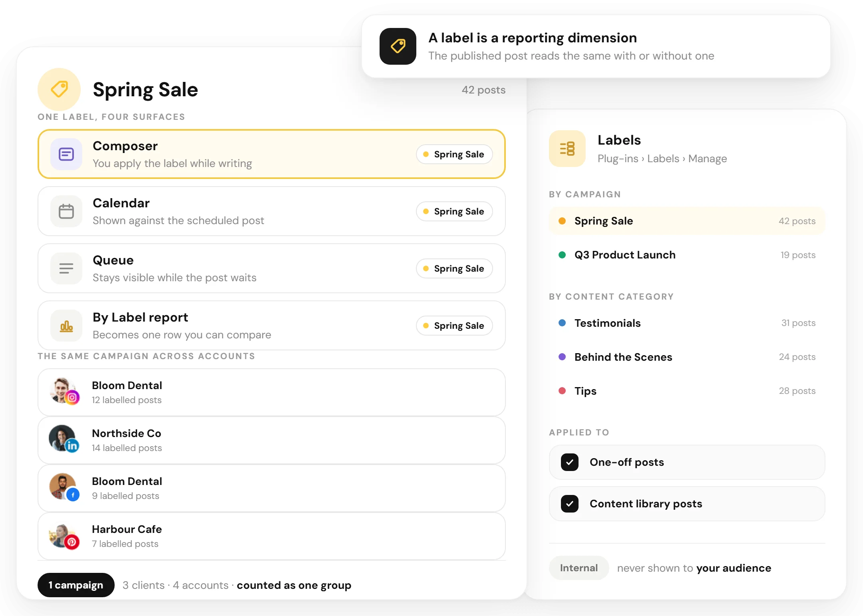Open the Labels breadcrumb link
Screen dimensions: 863x616
point(663,159)
